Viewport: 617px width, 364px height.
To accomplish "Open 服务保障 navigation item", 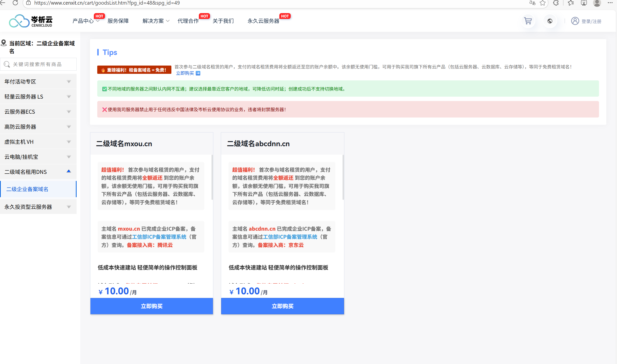I will 118,21.
